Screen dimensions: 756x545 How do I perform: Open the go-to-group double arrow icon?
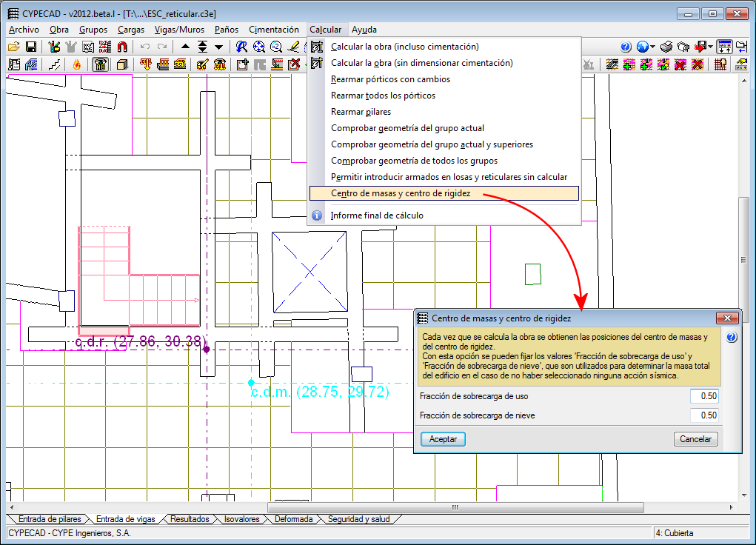202,47
